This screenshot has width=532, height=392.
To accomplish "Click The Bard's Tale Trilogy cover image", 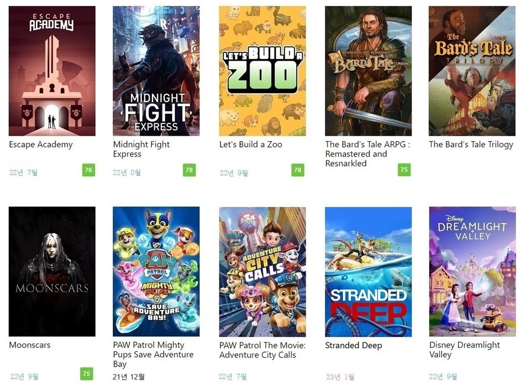I will pyautogui.click(x=472, y=71).
